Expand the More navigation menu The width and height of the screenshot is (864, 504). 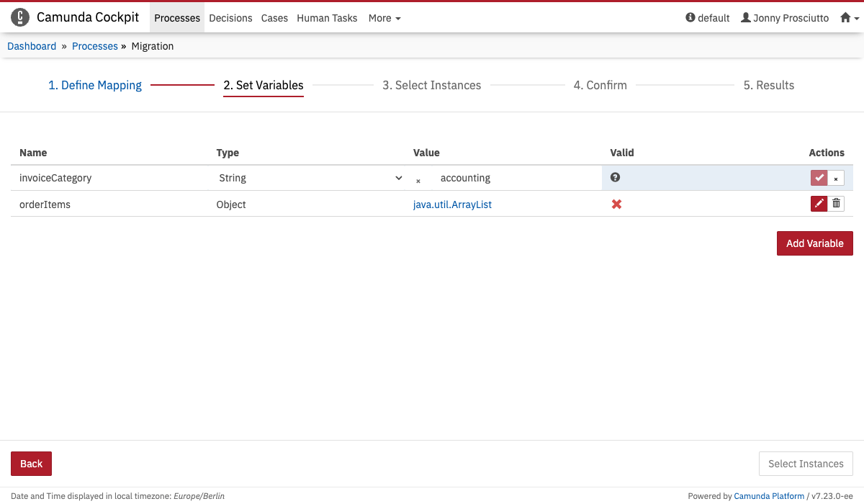[x=384, y=18]
